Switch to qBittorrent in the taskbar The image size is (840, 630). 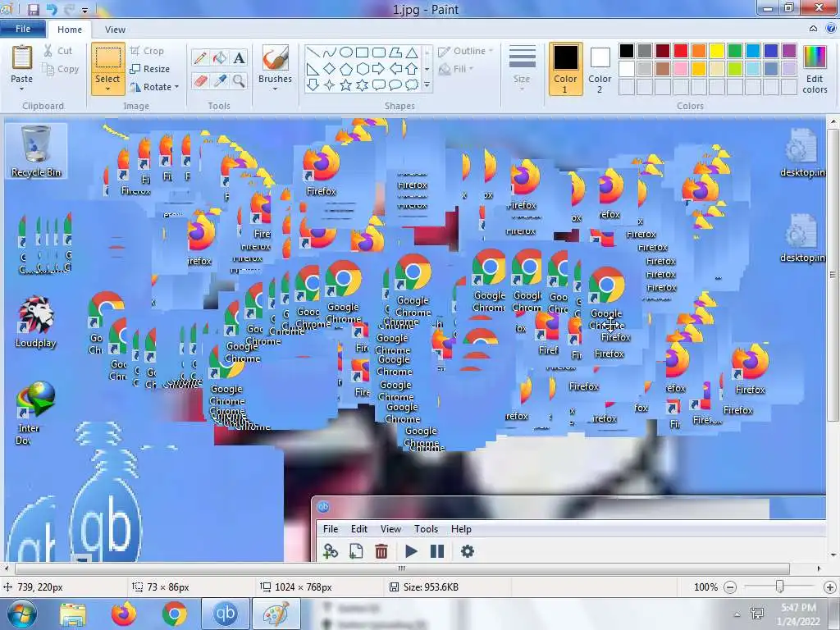point(225,614)
